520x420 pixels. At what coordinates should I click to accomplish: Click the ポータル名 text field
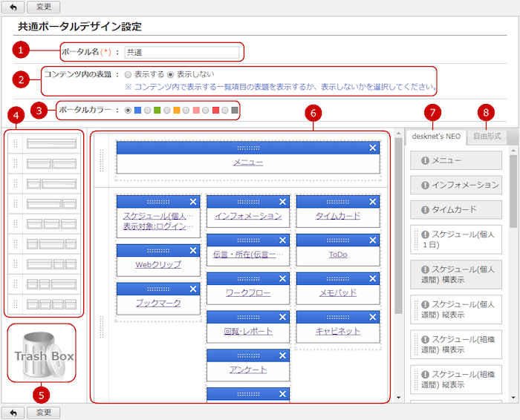click(x=182, y=53)
